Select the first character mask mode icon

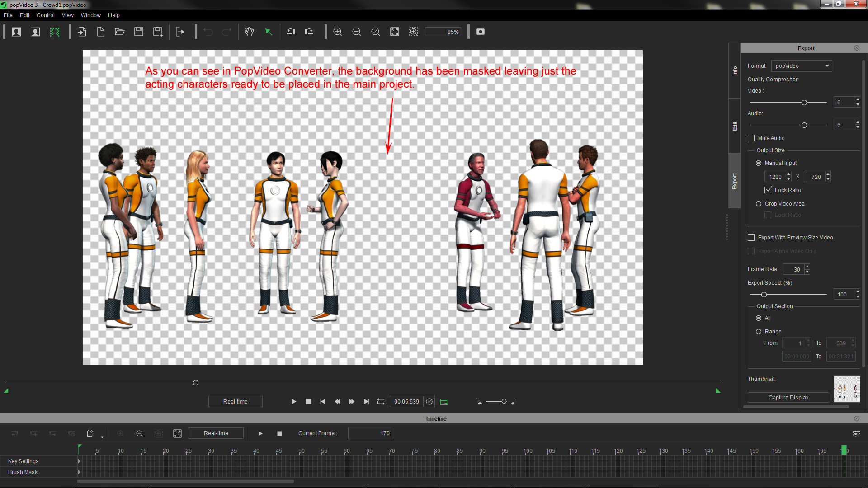pos(16,32)
